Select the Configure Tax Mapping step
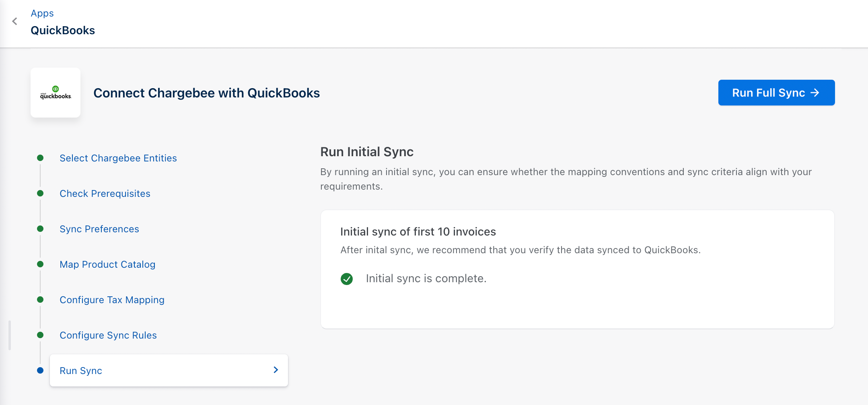 click(x=112, y=300)
